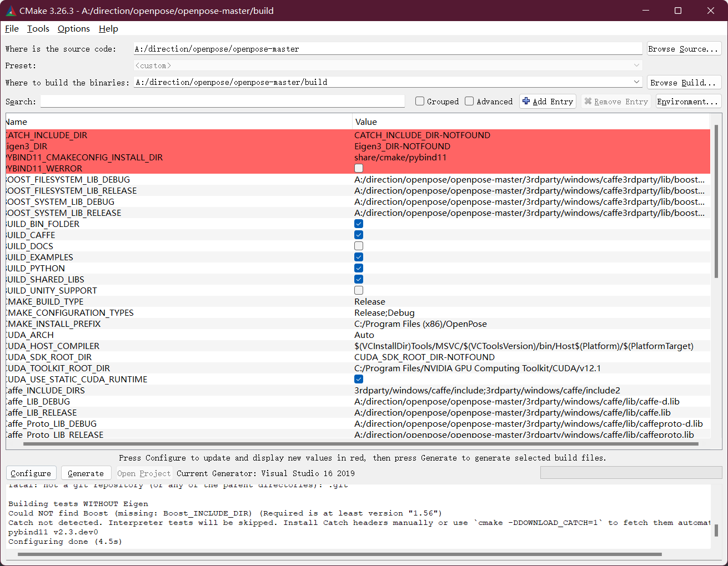Toggle CUDA_USE_STATIC_CUDA_RUNTIME checkbox
The height and width of the screenshot is (566, 728).
359,379
